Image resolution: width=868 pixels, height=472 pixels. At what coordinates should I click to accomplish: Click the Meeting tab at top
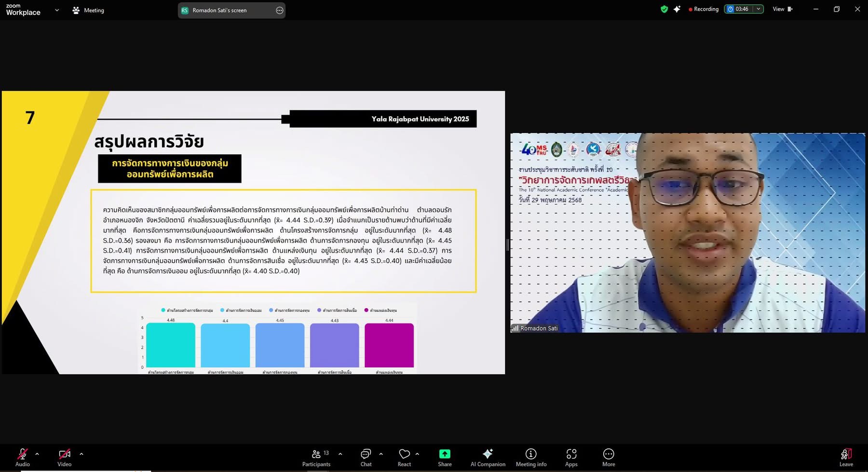tap(88, 10)
